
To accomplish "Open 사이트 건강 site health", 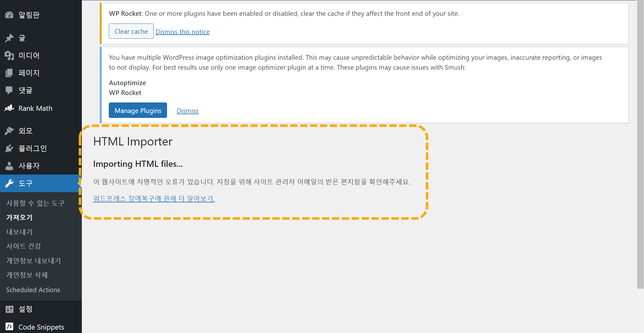I will 24,246.
